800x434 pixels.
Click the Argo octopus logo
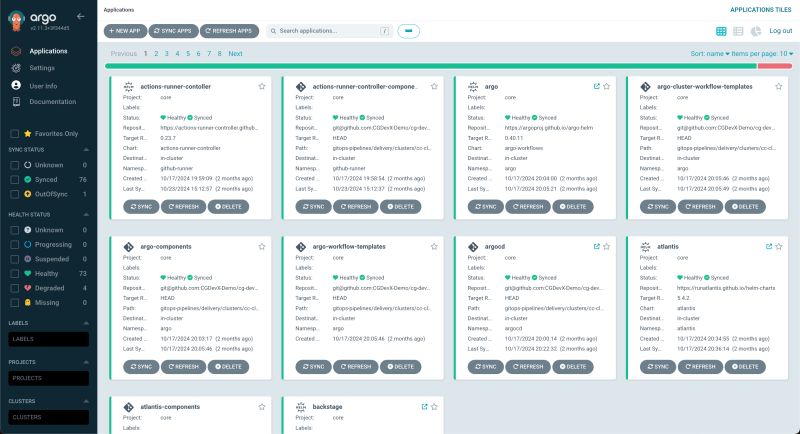tap(16, 20)
